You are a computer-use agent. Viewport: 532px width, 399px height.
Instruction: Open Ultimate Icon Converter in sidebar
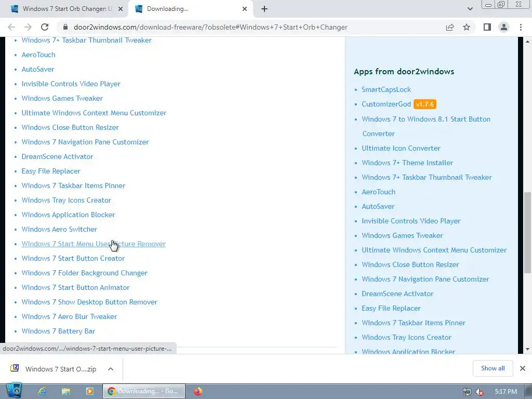401,148
